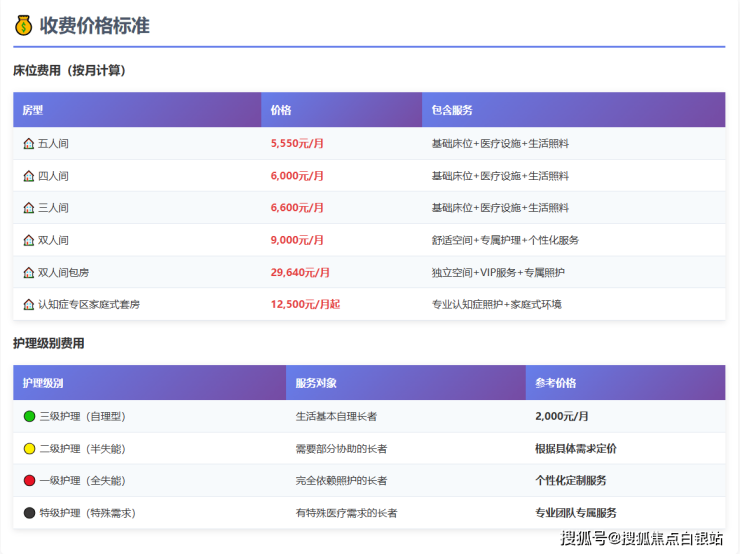The height and width of the screenshot is (554, 740).
Task: Click the money bag icon beside 收费价格标准
Action: pos(24,26)
